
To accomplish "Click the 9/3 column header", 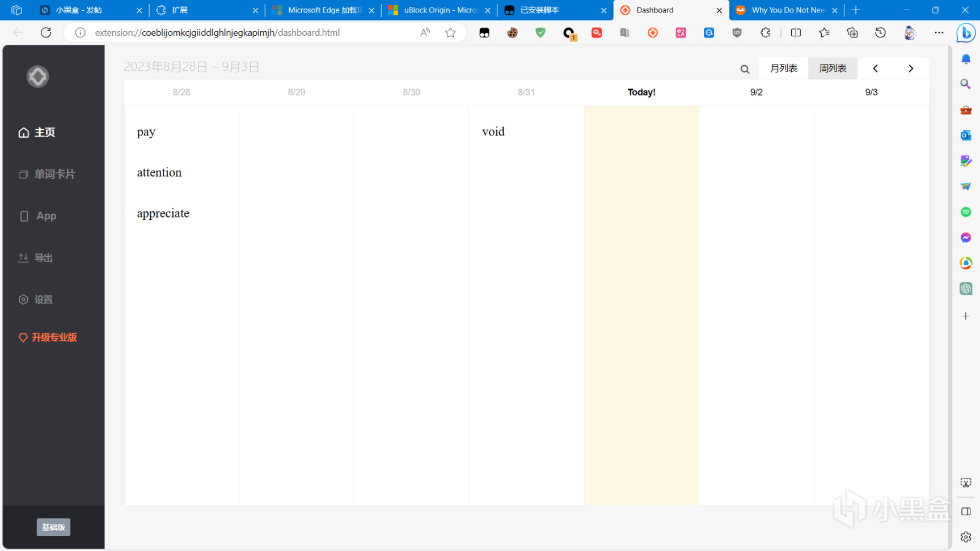I will (872, 92).
